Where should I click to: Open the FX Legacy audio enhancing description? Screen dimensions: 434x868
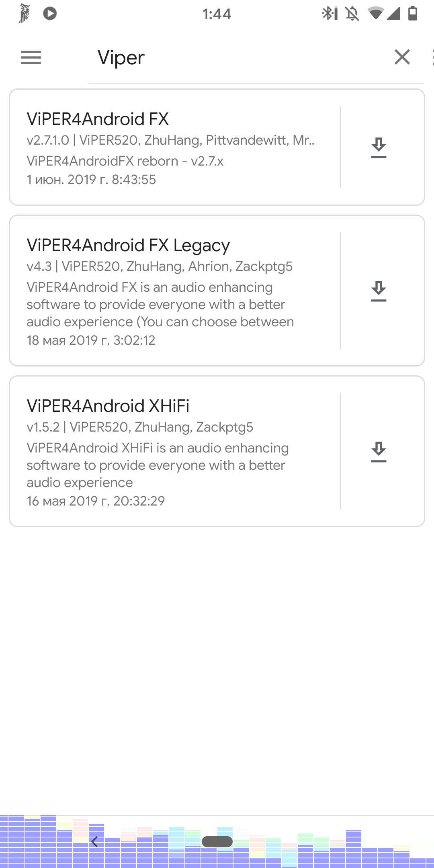(160, 304)
